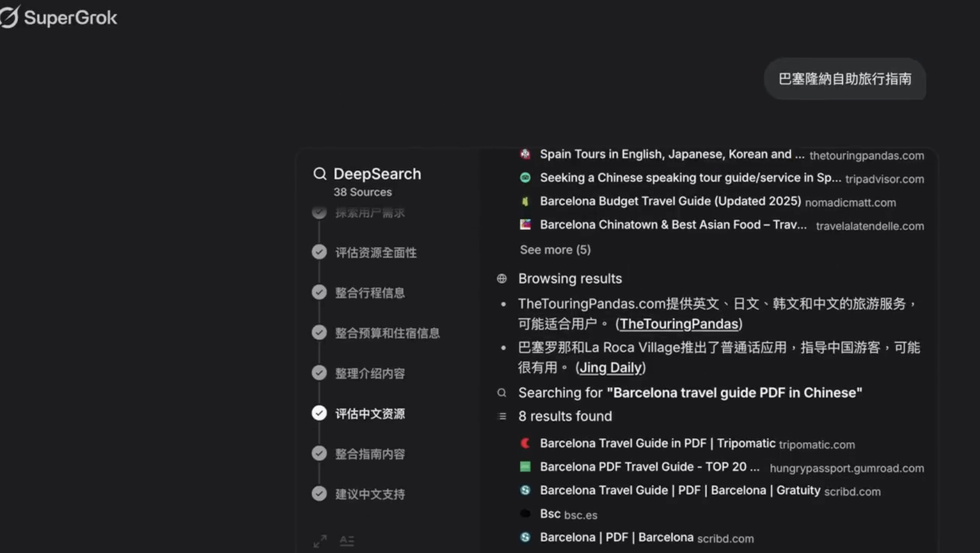Image resolution: width=980 pixels, height=553 pixels.
Task: Click the checkmark circle for 建议中文支持
Action: pyautogui.click(x=319, y=494)
